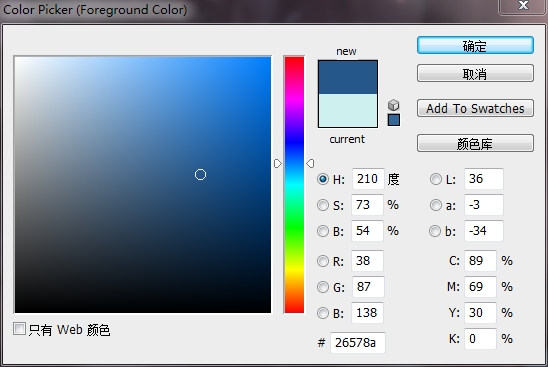
Task: Click the vertical hue spectrum slider
Action: pos(294,185)
